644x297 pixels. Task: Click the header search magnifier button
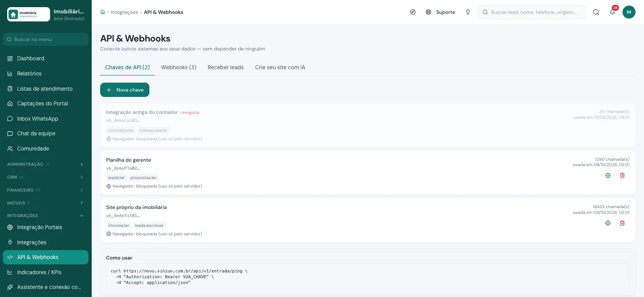pos(596,12)
